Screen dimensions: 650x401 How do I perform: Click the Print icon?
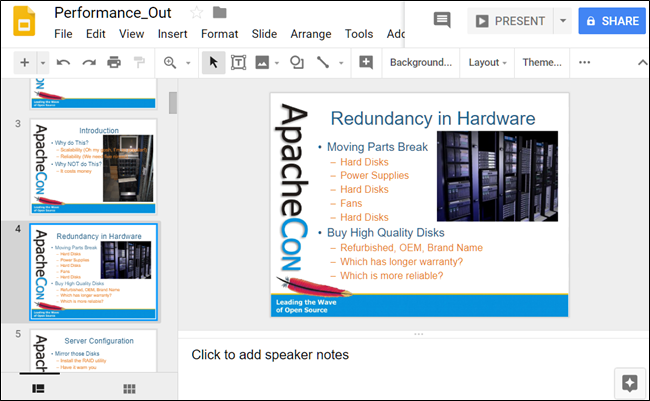113,62
